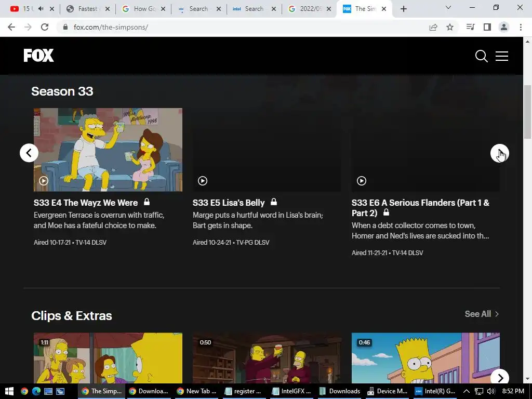Play S33 E5 Lisa's Belly
Screen dimensions: 532x399
coord(203,181)
